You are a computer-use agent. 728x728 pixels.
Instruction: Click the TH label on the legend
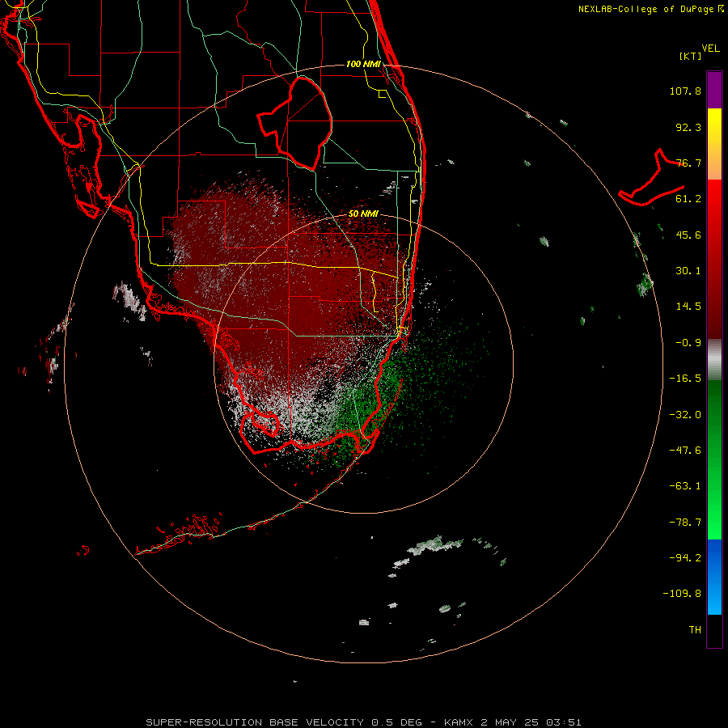click(695, 629)
